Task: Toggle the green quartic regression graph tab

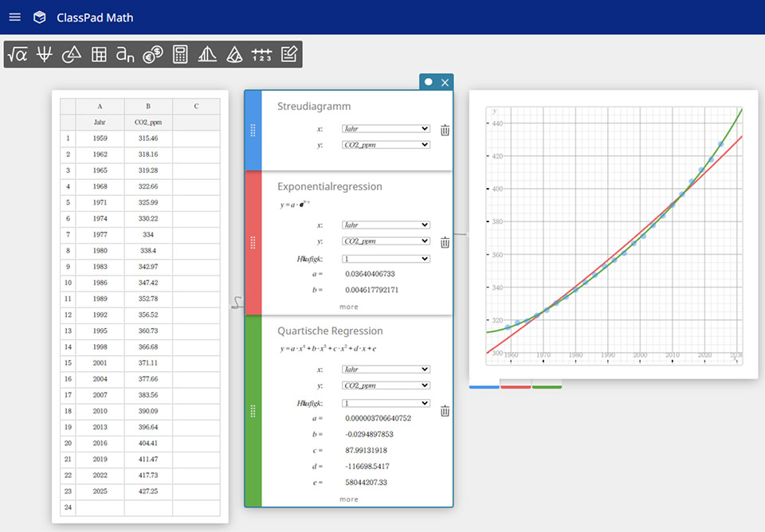Action: click(547, 387)
